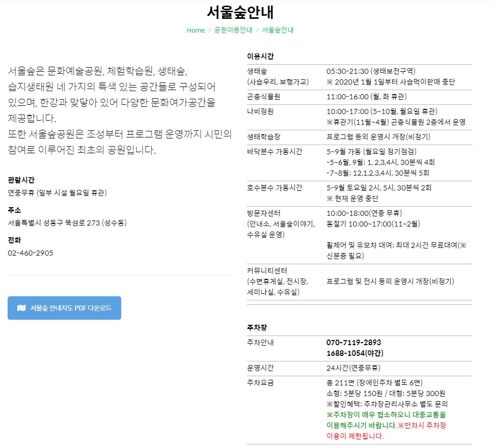This screenshot has width=491, height=448.
Task: Click the 전화 heading
Action: click(x=14, y=240)
